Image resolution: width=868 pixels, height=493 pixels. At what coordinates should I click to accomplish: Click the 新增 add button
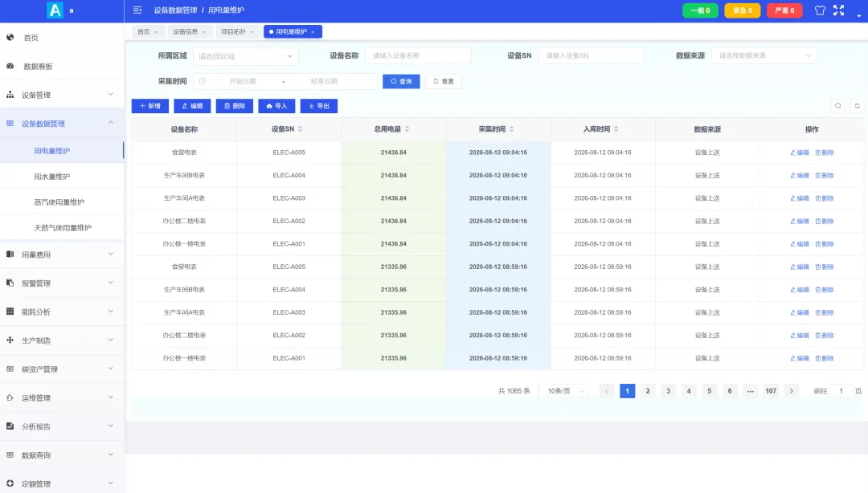[150, 106]
